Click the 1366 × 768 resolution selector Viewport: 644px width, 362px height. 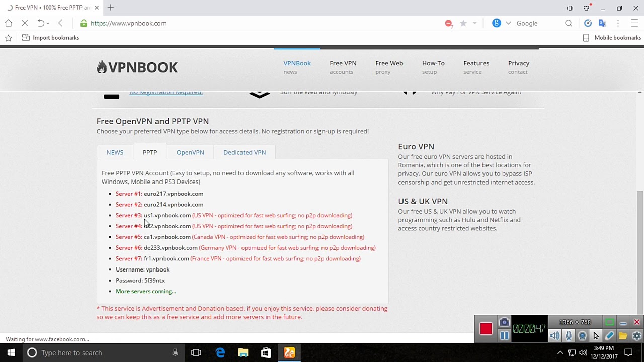575,322
